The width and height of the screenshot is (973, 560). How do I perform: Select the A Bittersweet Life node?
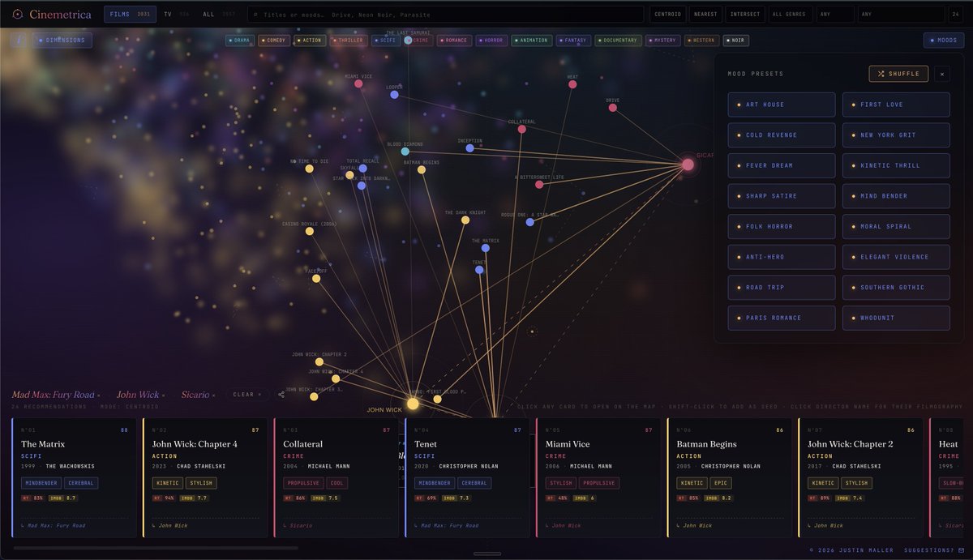[539, 184]
